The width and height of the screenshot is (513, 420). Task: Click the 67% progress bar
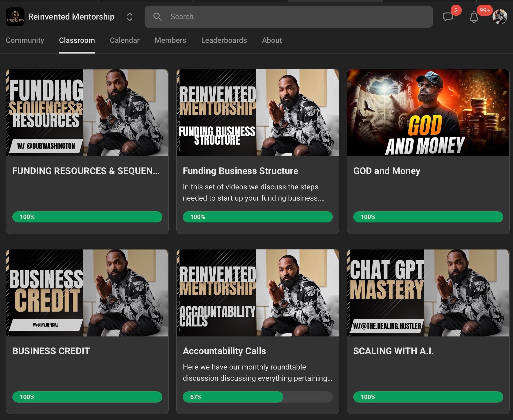click(258, 397)
